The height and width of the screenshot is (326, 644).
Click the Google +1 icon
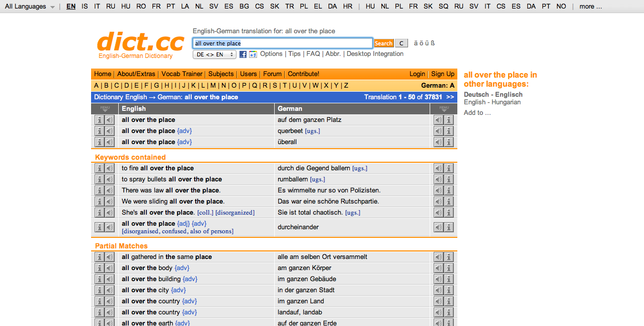(x=253, y=54)
